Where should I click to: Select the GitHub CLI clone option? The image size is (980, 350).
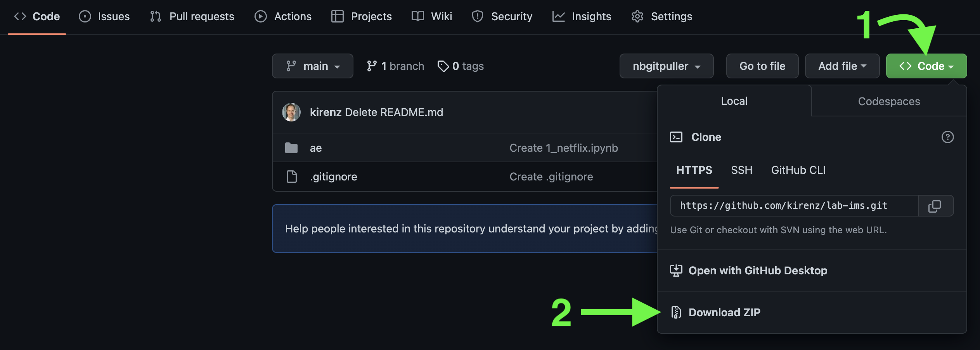(798, 170)
